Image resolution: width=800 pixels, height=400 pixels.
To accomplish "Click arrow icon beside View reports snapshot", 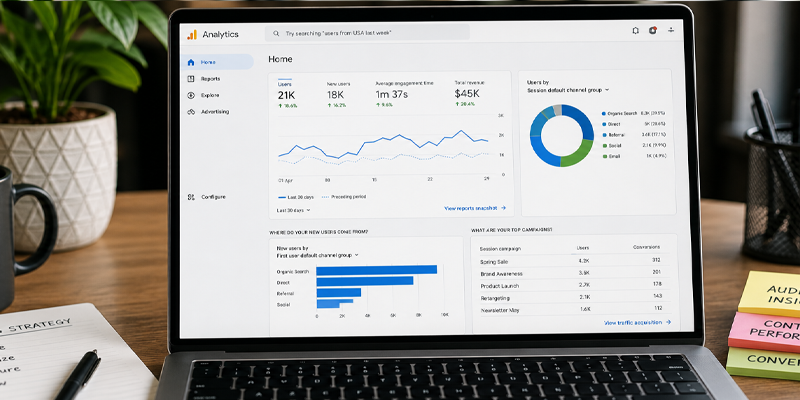I will tap(503, 208).
